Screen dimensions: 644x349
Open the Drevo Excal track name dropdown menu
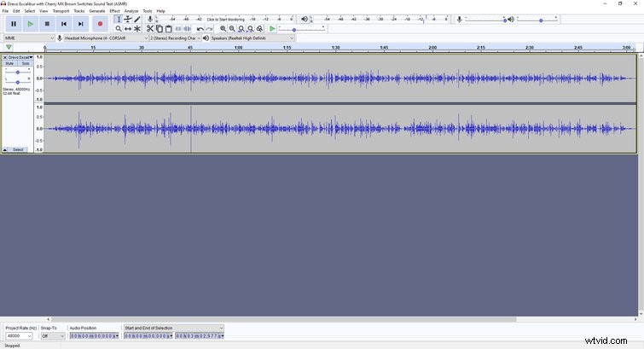click(20, 57)
